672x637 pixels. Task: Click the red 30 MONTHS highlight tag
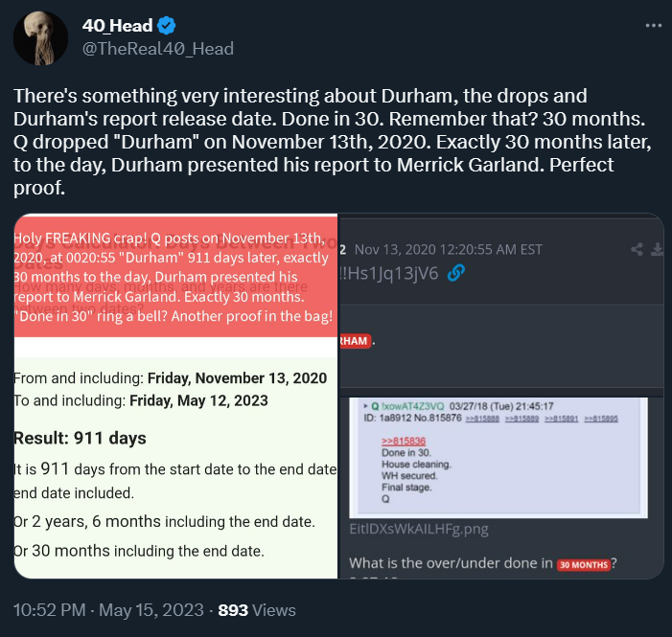click(584, 564)
